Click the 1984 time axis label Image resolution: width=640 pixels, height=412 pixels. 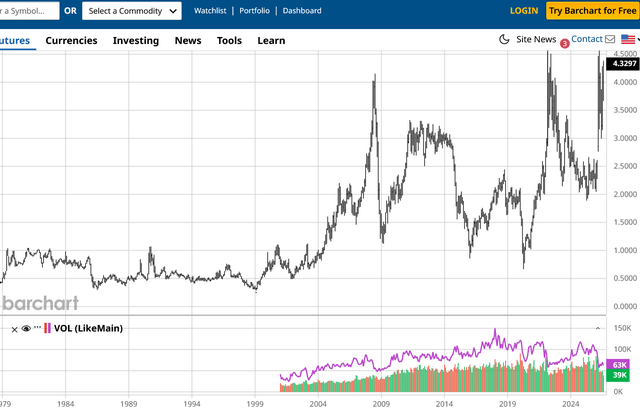[x=65, y=404]
